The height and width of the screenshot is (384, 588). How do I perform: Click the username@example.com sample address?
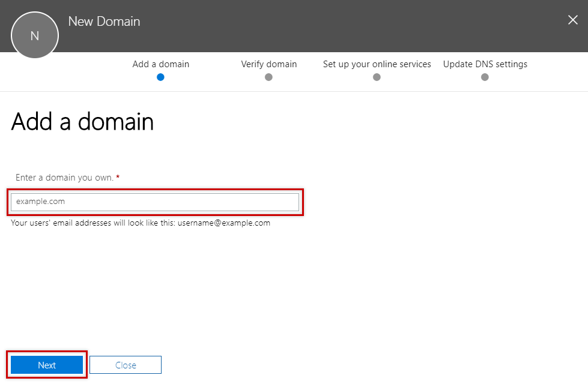point(223,223)
